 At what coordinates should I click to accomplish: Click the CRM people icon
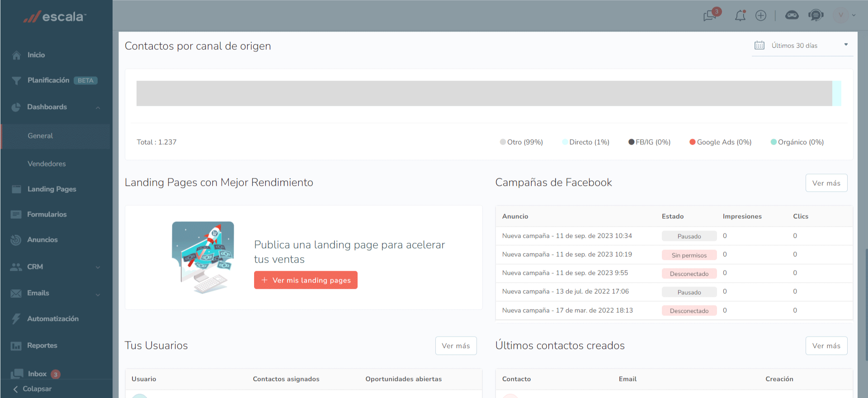(16, 267)
